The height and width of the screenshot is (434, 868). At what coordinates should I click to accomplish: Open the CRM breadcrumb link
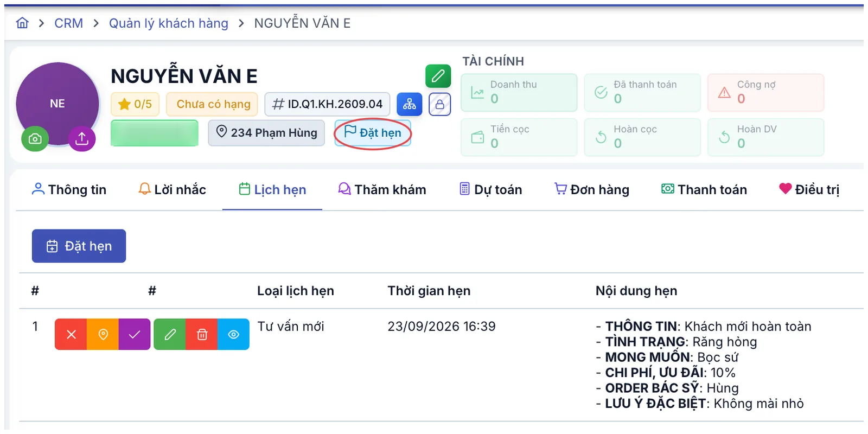click(x=68, y=23)
